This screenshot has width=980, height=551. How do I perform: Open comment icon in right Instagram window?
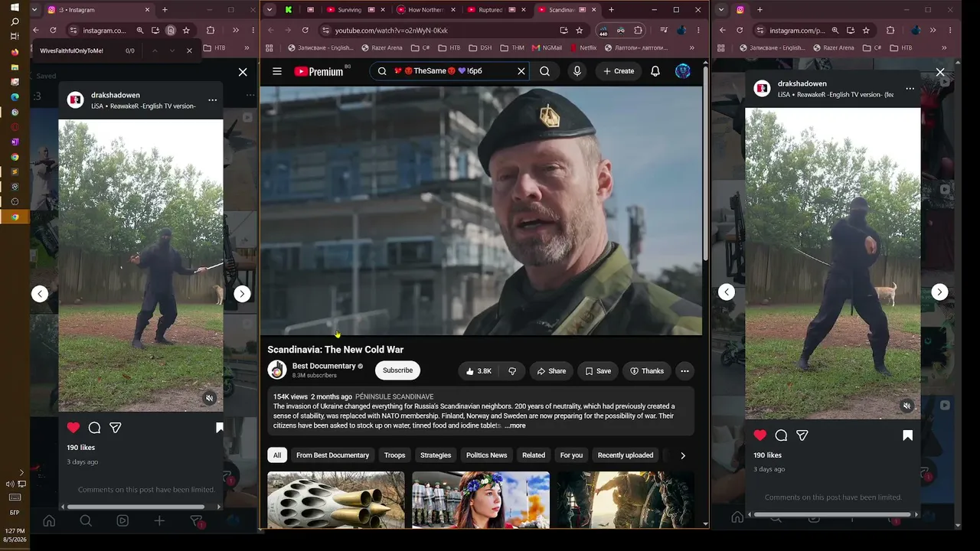coord(781,435)
